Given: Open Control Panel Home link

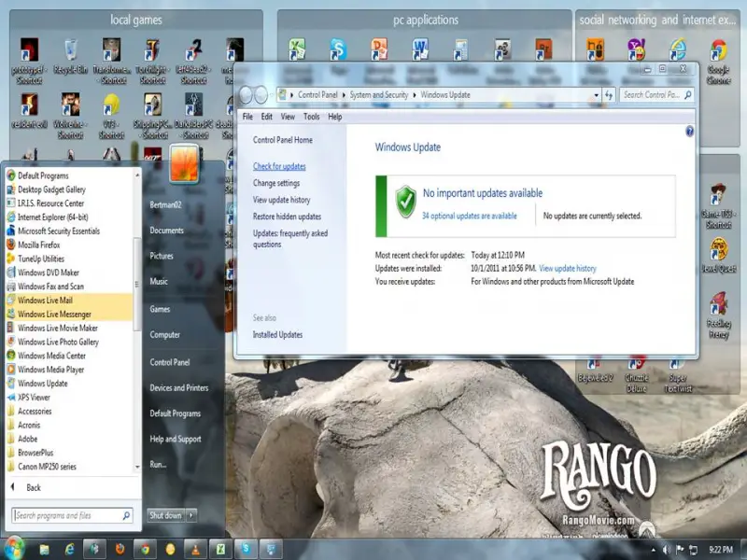Looking at the screenshot, I should [x=283, y=140].
